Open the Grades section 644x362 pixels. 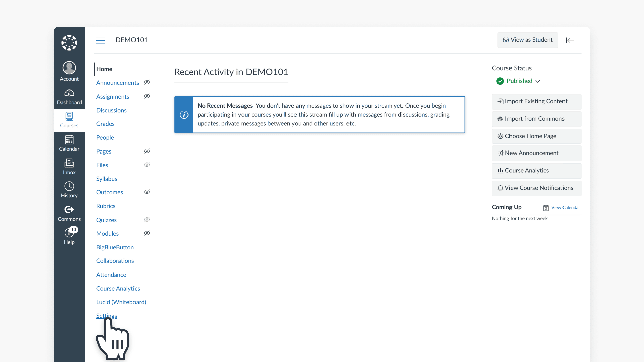(105, 124)
